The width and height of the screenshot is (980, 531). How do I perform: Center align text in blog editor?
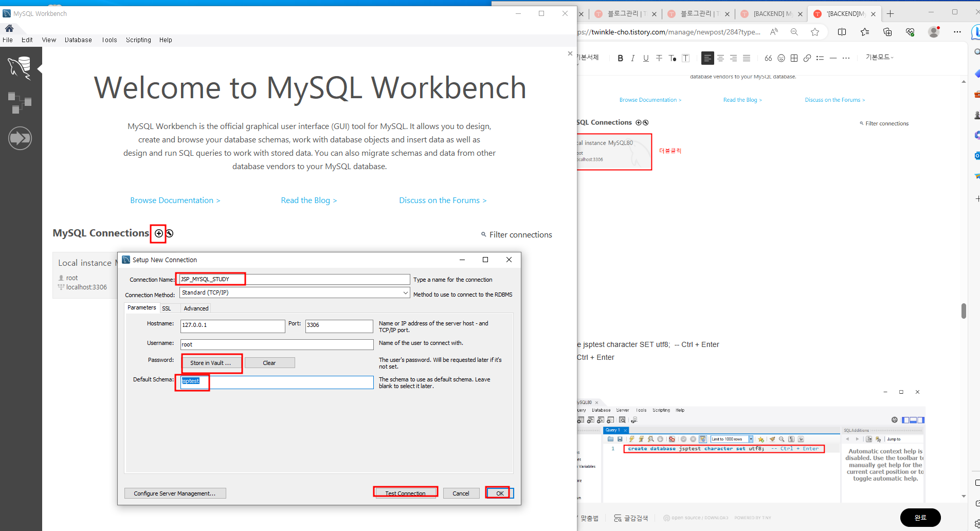pyautogui.click(x=720, y=58)
